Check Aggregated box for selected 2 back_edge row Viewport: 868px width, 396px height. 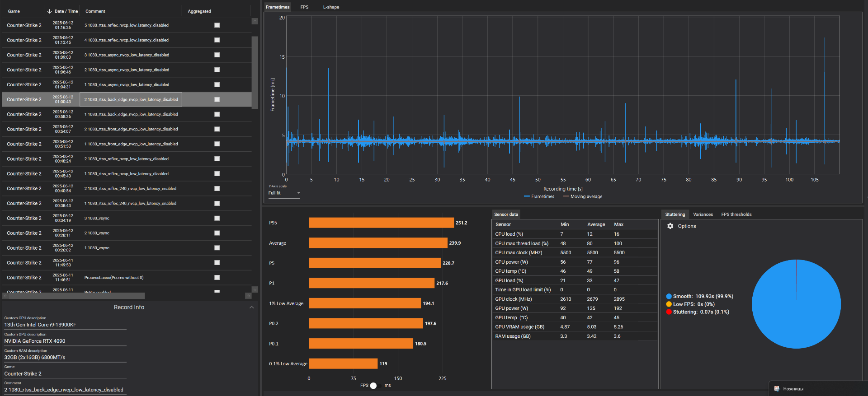tap(217, 99)
